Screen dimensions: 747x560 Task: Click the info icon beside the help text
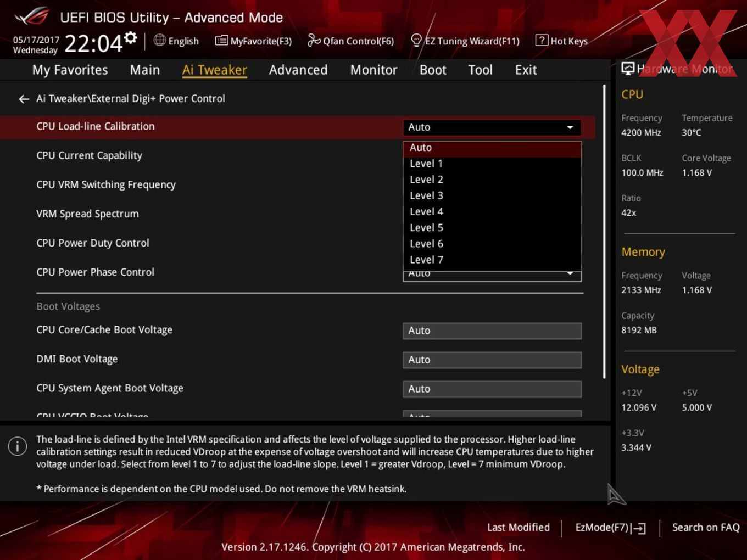18,446
